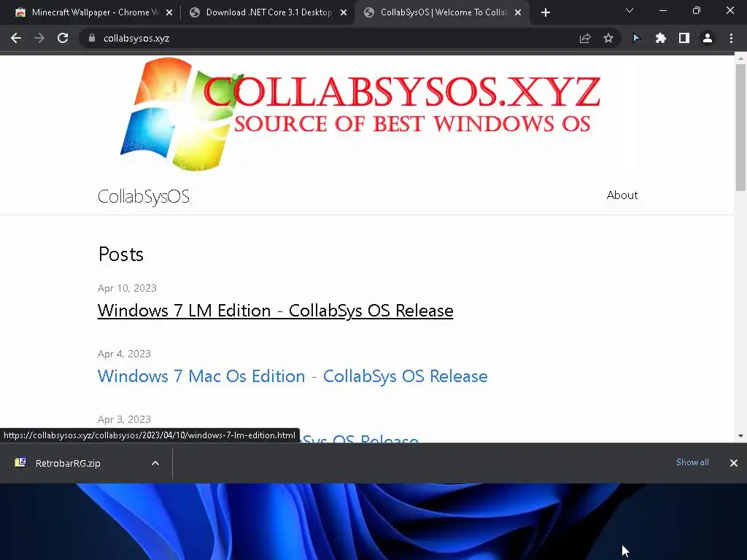
Task: Toggle the browser side panel
Action: pos(684,38)
